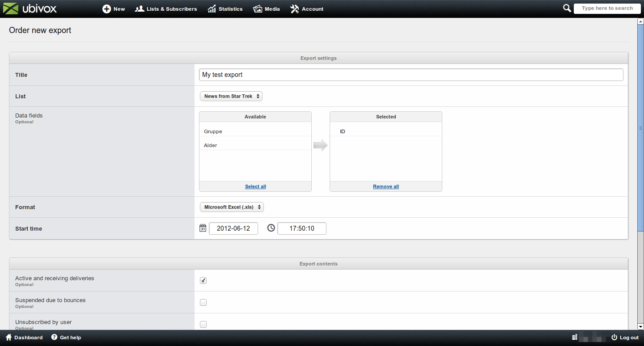Open the New menu

[114, 9]
